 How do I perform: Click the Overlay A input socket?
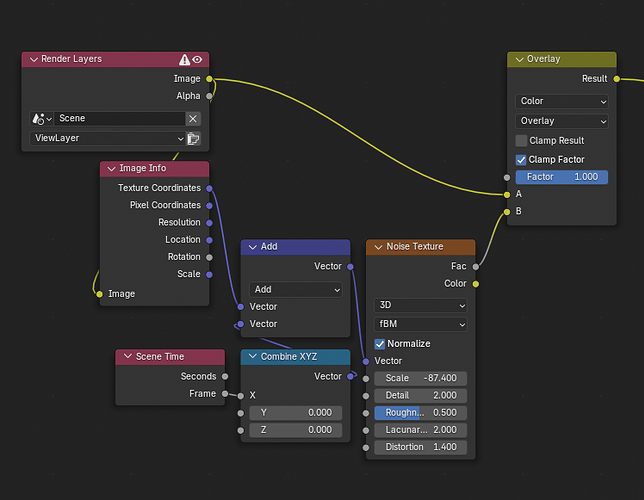507,195
